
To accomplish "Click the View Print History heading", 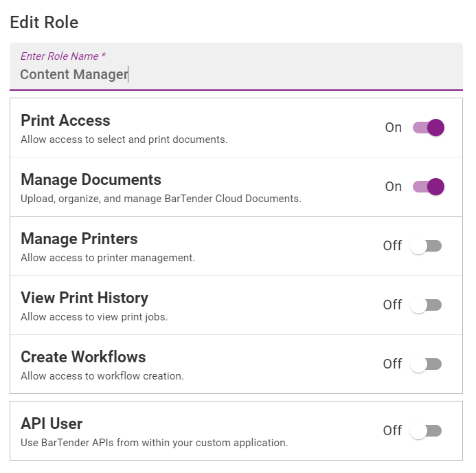I will (x=84, y=298).
